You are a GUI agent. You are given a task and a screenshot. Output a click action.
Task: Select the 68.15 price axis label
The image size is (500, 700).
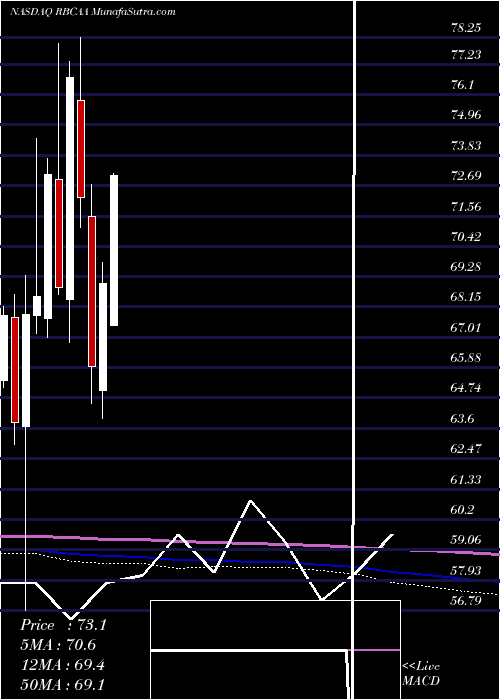pos(466,296)
